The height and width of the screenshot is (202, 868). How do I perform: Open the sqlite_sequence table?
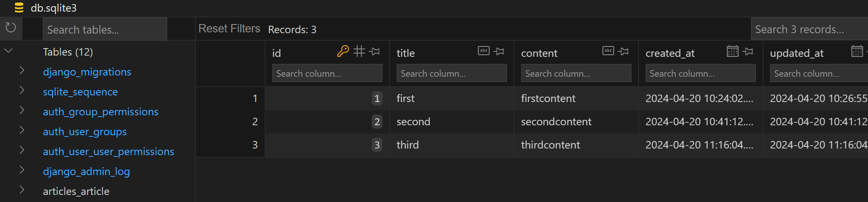[80, 92]
